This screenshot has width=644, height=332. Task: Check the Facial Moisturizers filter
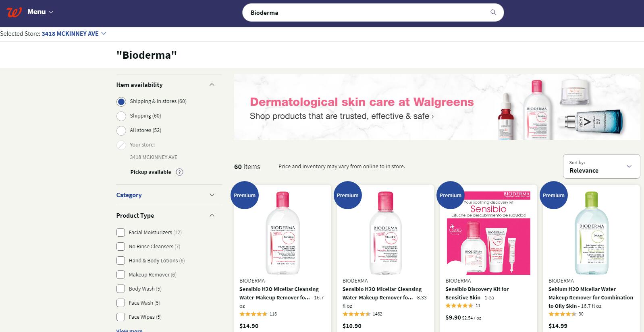coord(120,233)
